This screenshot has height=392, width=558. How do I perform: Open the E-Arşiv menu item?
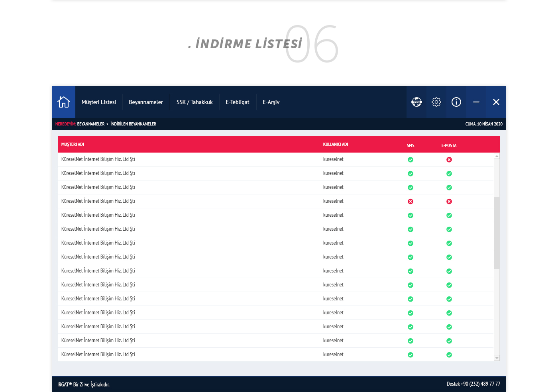click(271, 102)
